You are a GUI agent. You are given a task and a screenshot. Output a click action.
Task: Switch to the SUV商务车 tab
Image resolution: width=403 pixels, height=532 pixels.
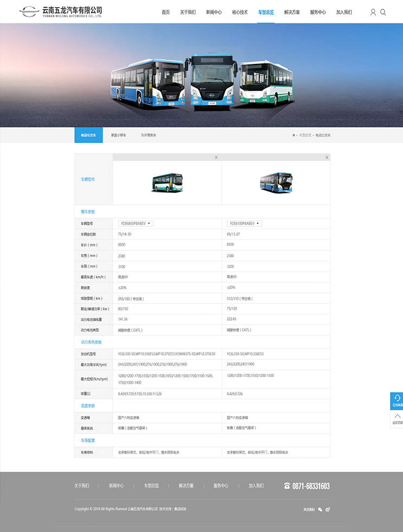148,135
